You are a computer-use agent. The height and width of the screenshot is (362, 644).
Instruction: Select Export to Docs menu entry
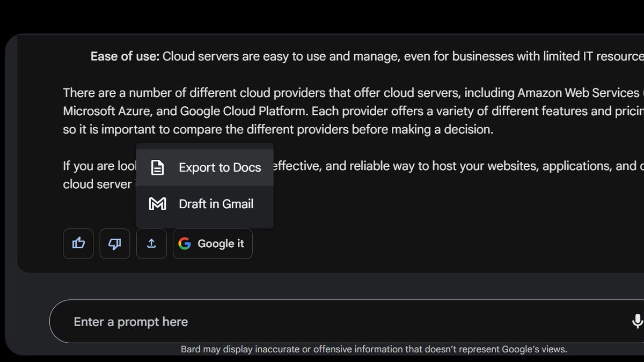click(x=205, y=167)
